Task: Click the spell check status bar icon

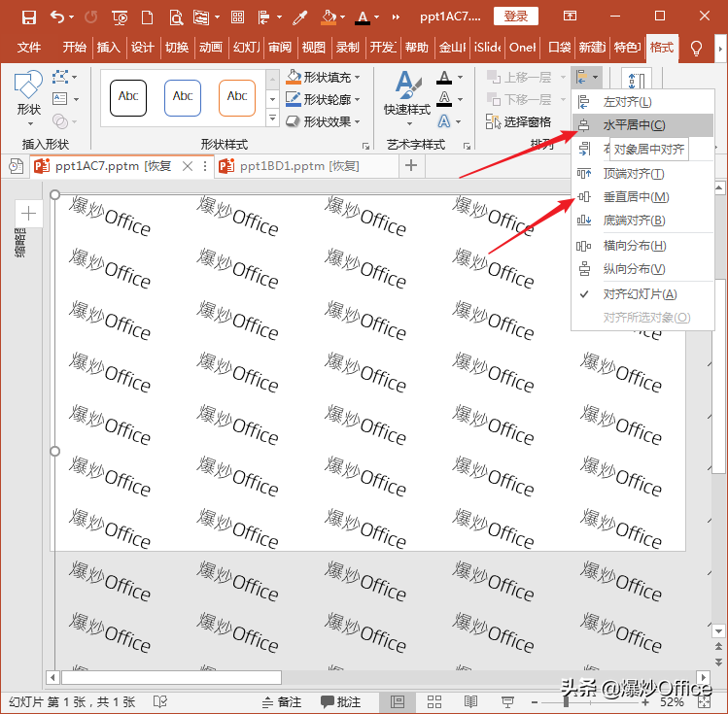Action: point(159,702)
